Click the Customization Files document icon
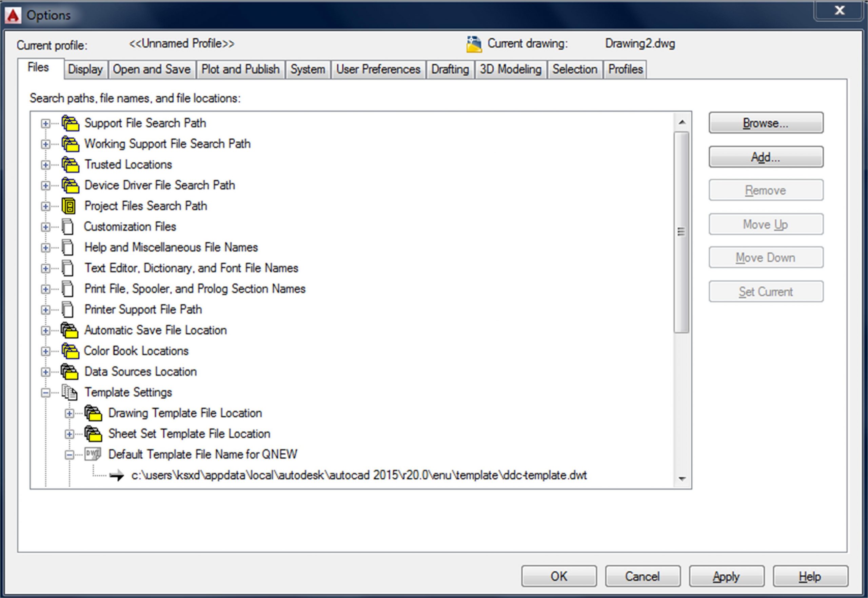 coord(68,227)
